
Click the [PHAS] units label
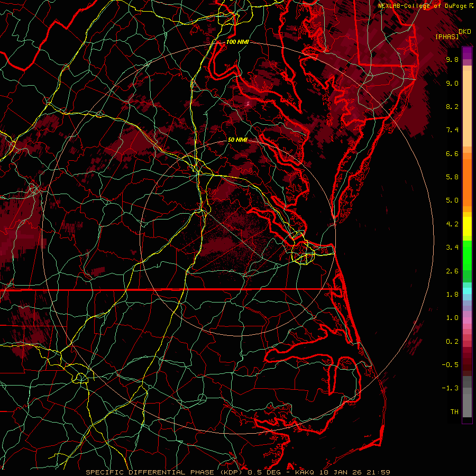(447, 37)
